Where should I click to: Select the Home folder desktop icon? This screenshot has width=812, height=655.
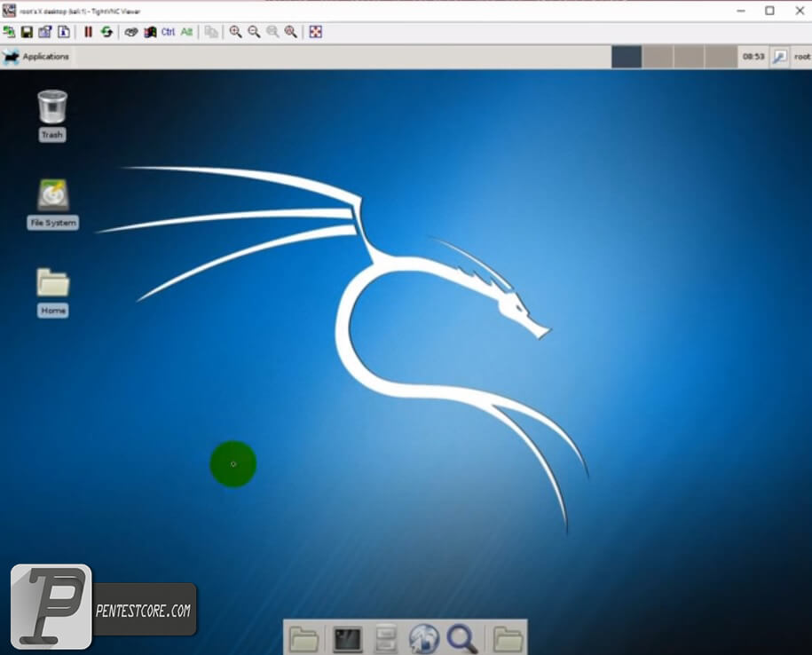53,293
